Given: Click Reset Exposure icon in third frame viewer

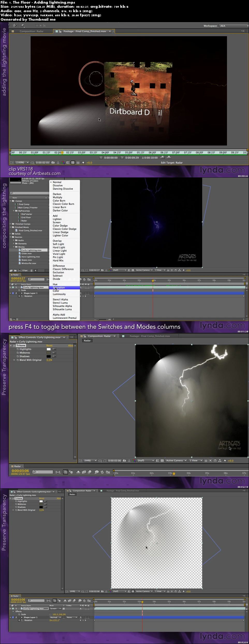Looking at the screenshot, I should [225, 461].
